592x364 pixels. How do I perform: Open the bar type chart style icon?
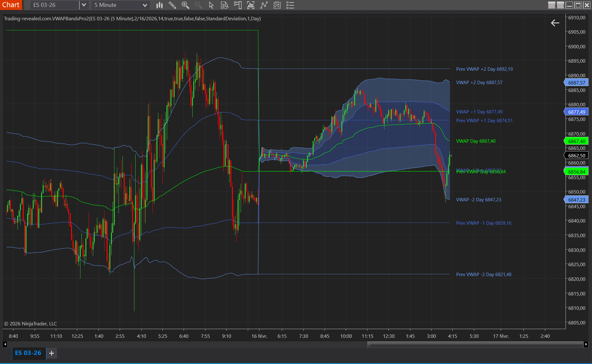click(x=159, y=5)
